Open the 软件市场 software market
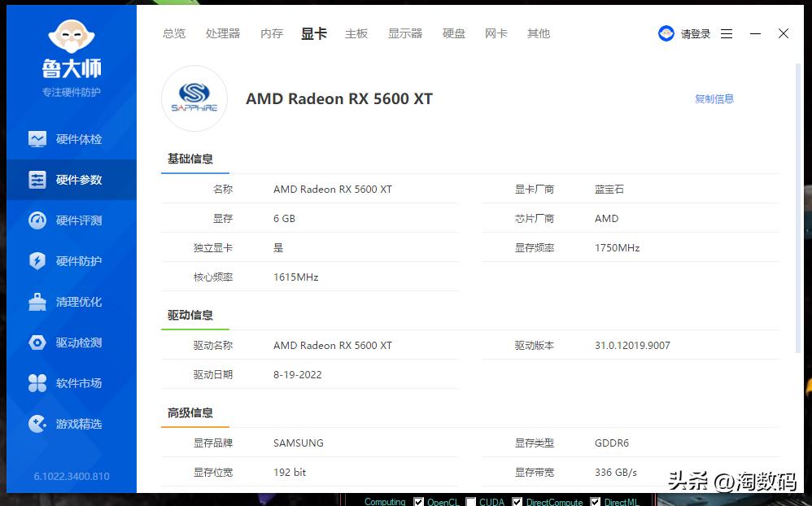 (x=71, y=383)
